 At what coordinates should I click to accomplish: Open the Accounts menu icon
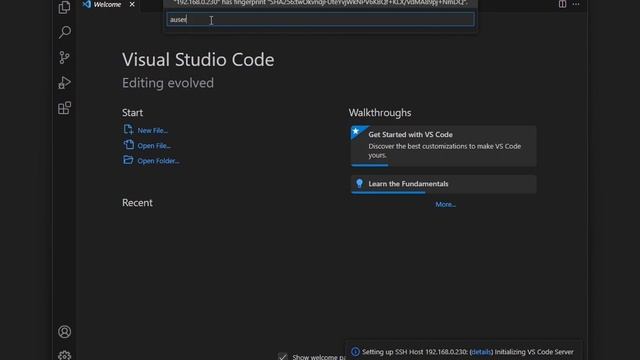coord(64,332)
